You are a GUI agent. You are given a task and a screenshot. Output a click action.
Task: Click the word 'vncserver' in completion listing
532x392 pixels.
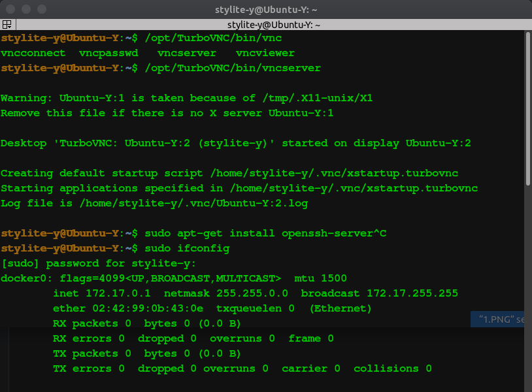click(187, 53)
